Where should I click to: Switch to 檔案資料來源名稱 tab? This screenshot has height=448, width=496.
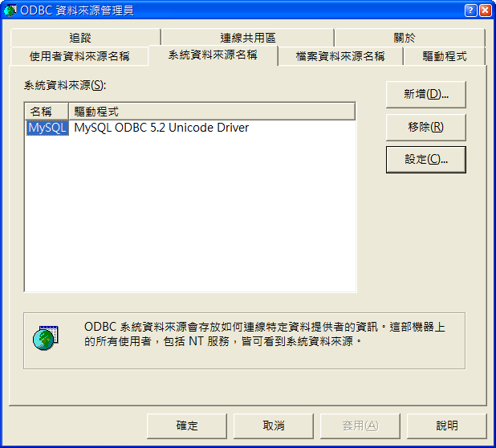click(340, 56)
